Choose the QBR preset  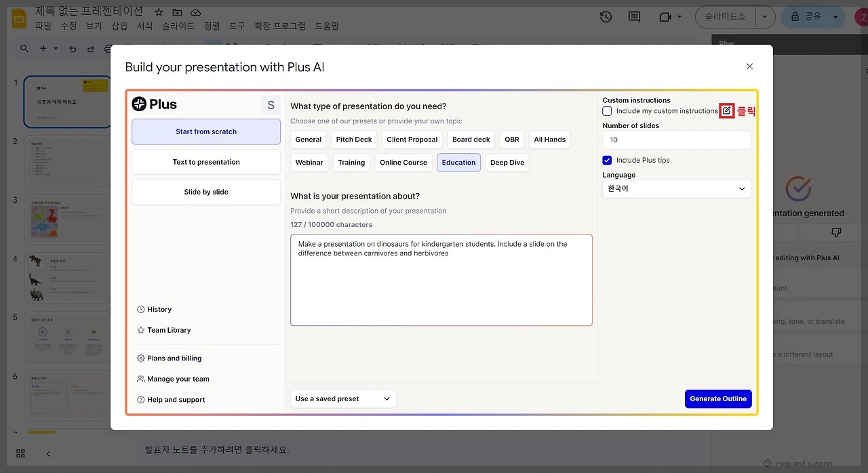[x=512, y=140]
